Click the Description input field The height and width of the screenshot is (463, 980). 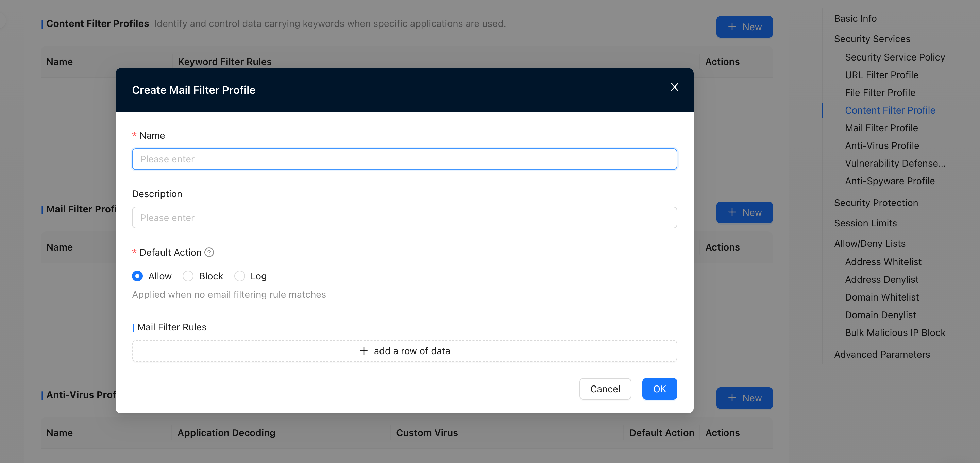click(404, 218)
